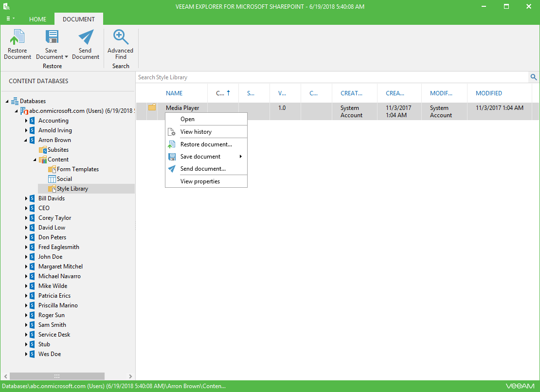Click the search magnifier icon
Screen dimensions: 540x392
(x=534, y=77)
